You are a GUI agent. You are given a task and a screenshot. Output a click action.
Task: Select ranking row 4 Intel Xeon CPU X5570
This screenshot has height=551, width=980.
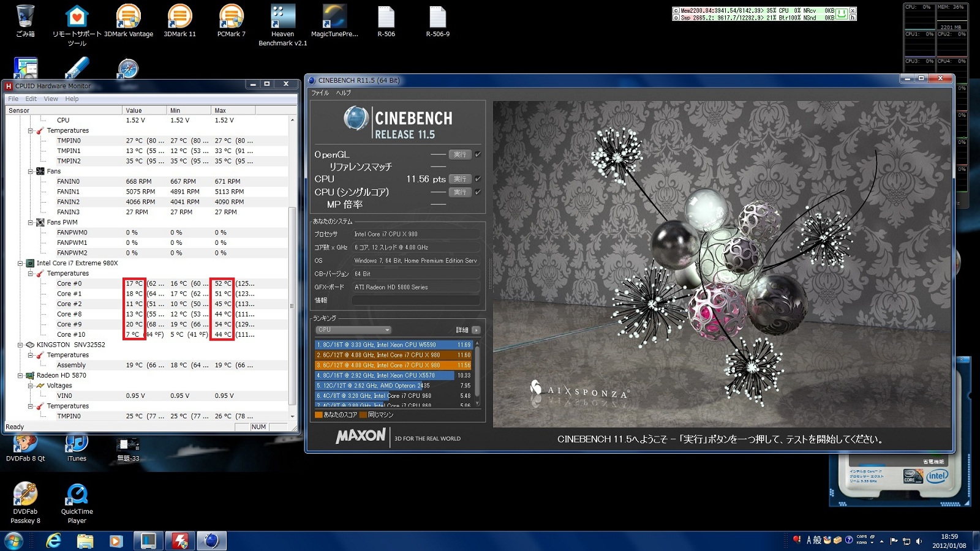point(393,375)
